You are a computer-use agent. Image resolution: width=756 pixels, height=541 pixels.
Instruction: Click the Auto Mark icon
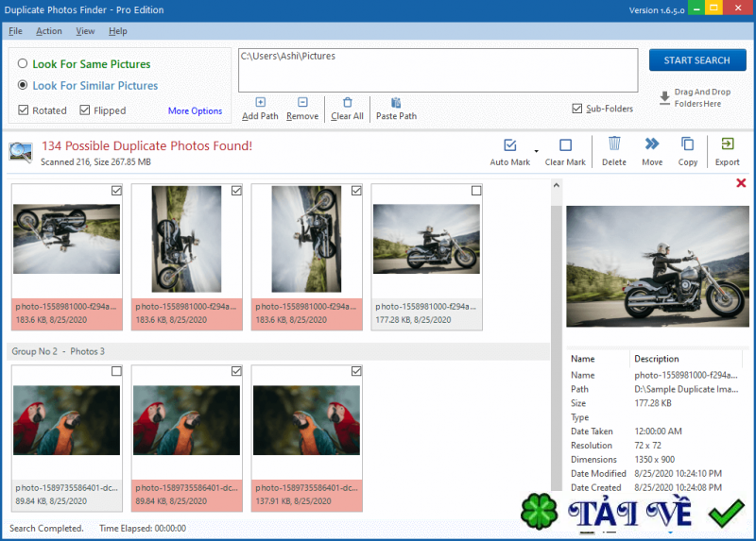tap(510, 144)
